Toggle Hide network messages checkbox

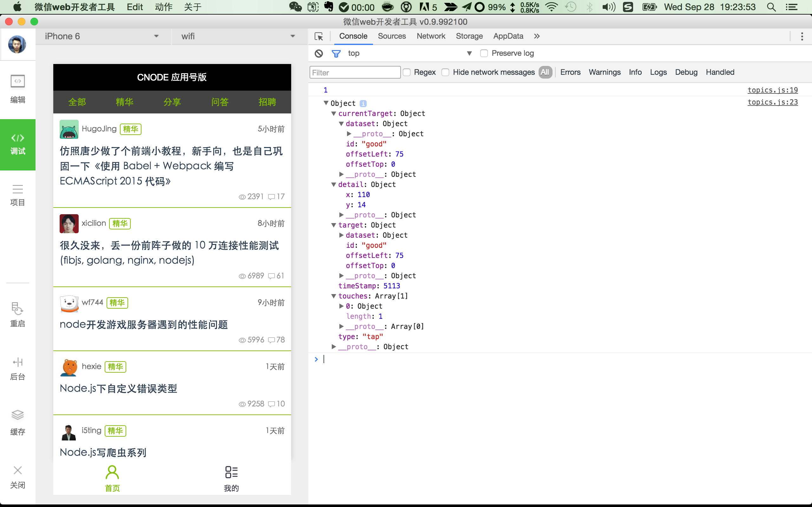click(445, 73)
